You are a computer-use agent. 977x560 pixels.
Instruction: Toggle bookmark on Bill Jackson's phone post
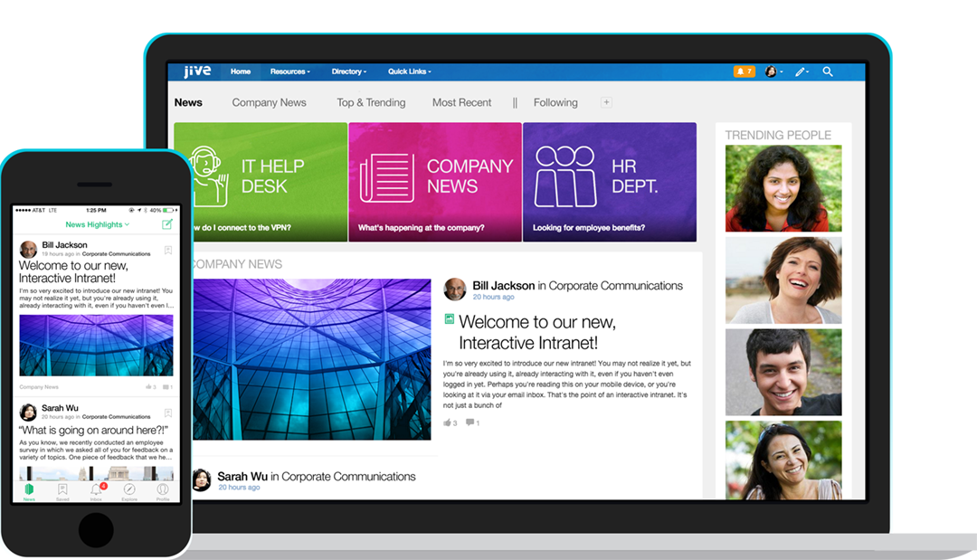tap(167, 251)
